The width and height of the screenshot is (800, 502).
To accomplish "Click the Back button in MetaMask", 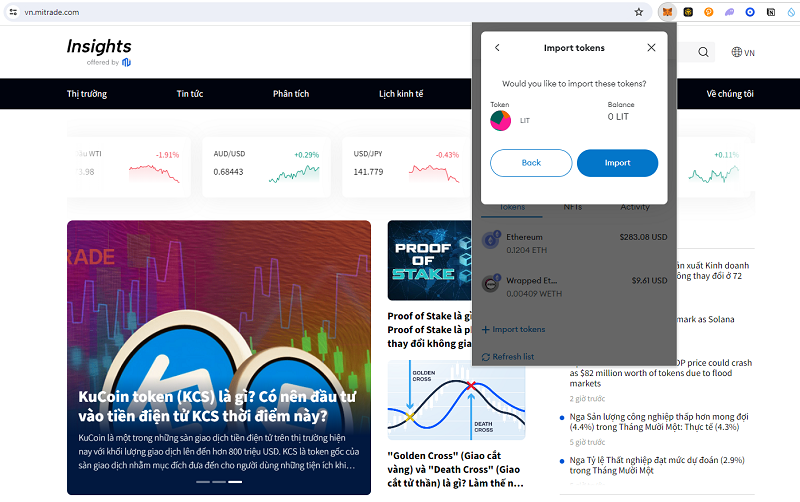I will 531,163.
